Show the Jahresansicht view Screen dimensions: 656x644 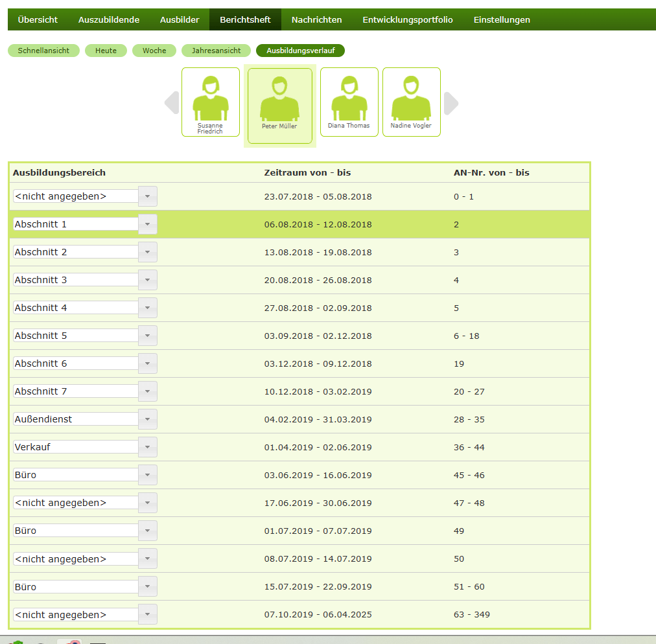tap(216, 51)
